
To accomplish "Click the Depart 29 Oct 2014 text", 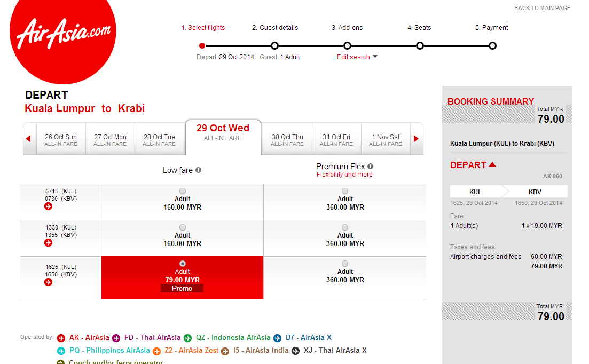I will click(x=225, y=57).
